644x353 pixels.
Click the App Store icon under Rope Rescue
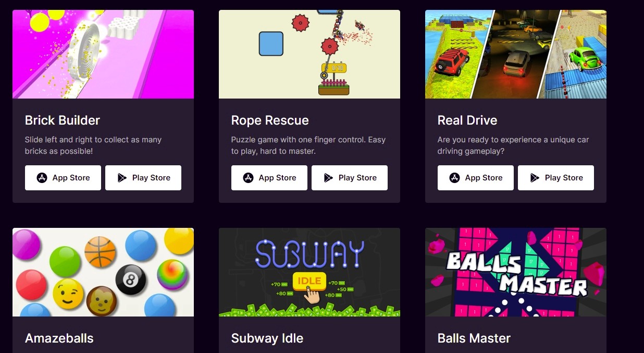(x=249, y=178)
